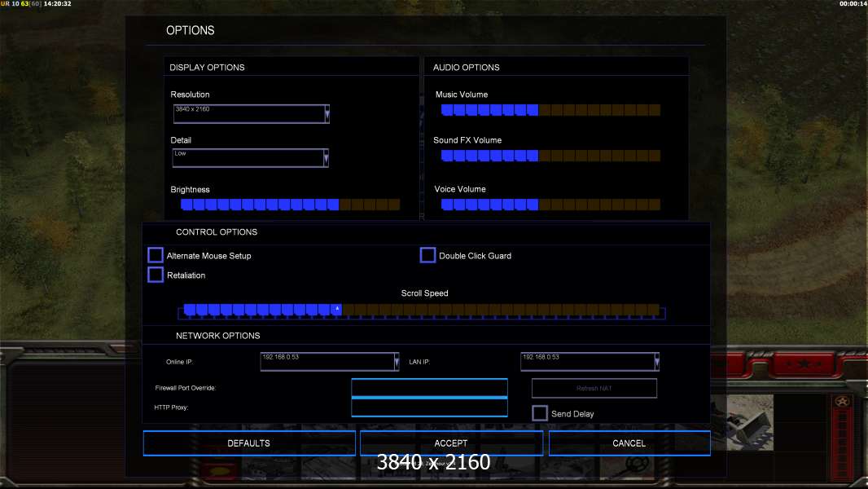This screenshot has width=868, height=489.
Task: Click the DEFAULTS button
Action: coord(249,443)
